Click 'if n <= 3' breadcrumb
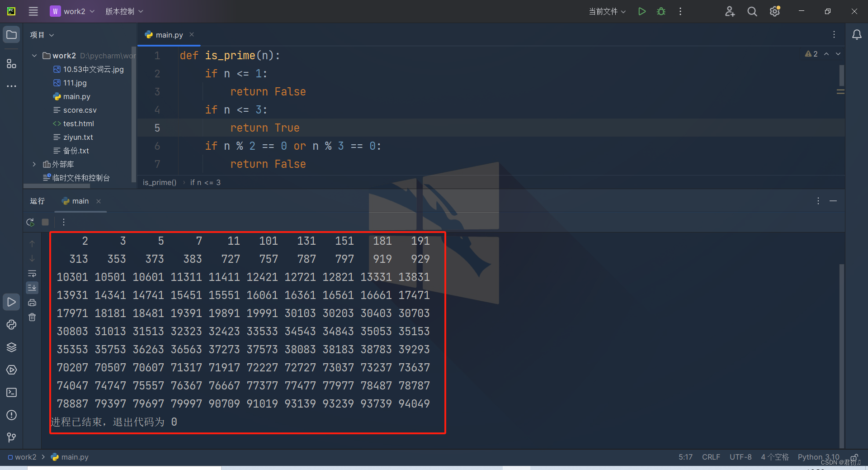 [205, 182]
